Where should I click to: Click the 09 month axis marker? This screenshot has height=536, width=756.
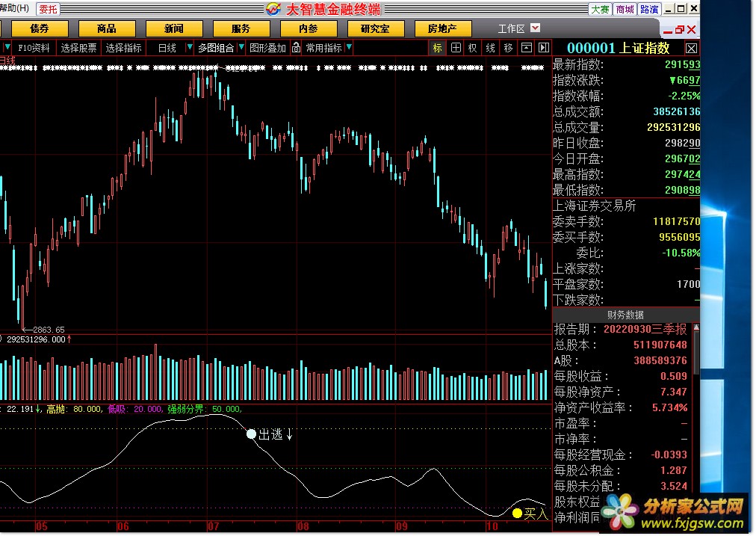click(x=402, y=526)
